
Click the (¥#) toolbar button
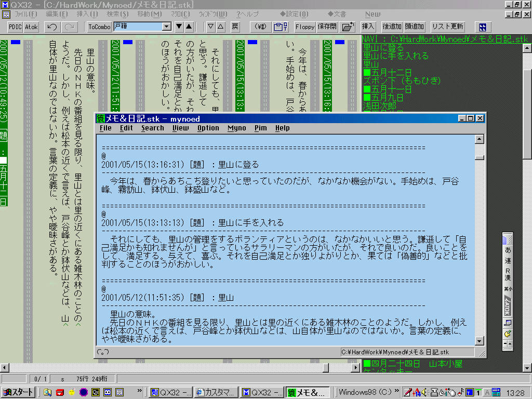click(260, 27)
